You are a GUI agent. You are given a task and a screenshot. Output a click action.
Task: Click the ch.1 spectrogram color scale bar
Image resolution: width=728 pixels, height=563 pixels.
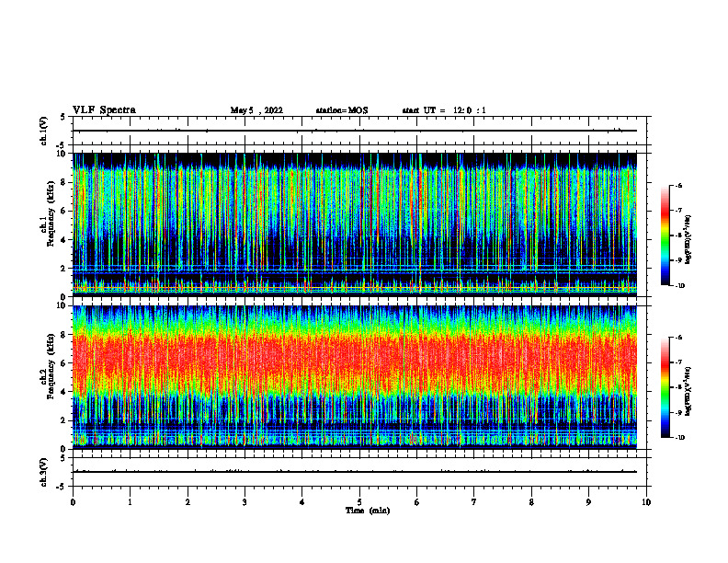pyautogui.click(x=665, y=236)
